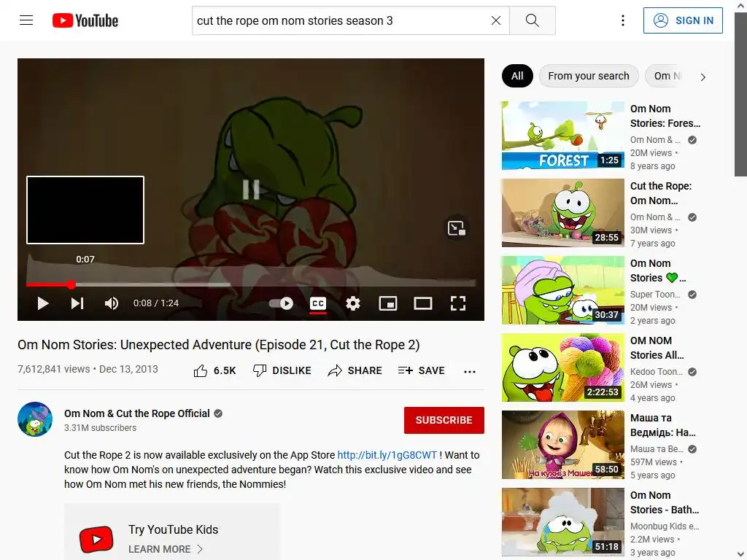The image size is (747, 560).
Task: Go to YouTube home via logo
Action: coord(85,20)
